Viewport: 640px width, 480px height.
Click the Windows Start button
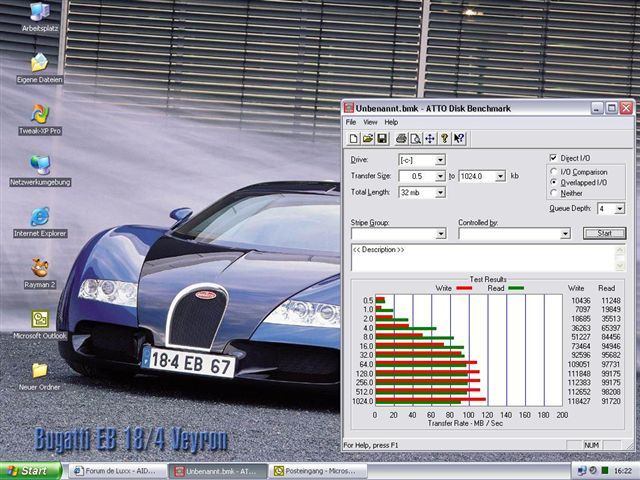point(31,471)
